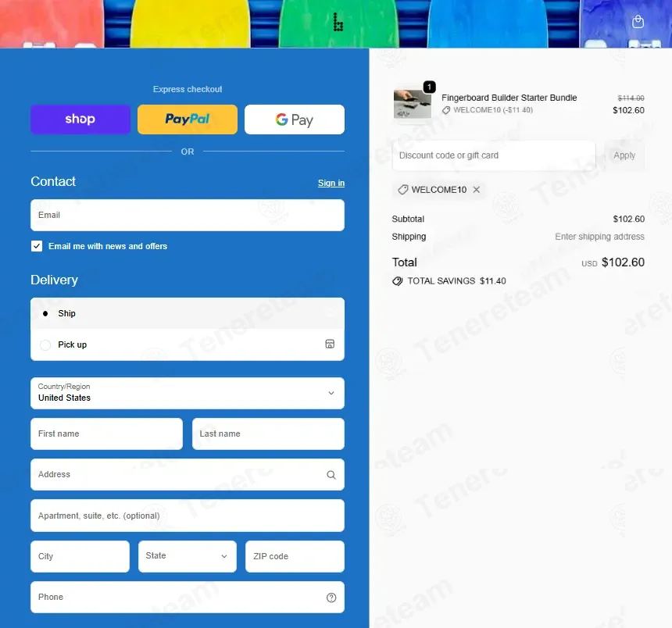Pay with Shop Pay express button

click(x=80, y=120)
